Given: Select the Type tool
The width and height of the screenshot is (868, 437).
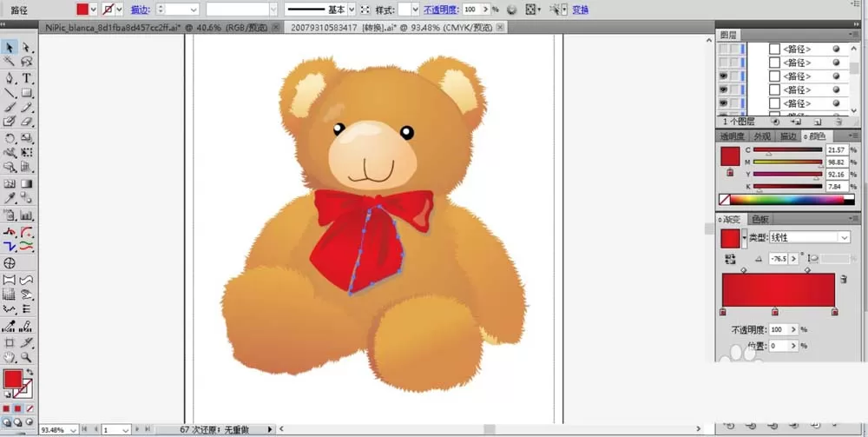Looking at the screenshot, I should click(26, 78).
